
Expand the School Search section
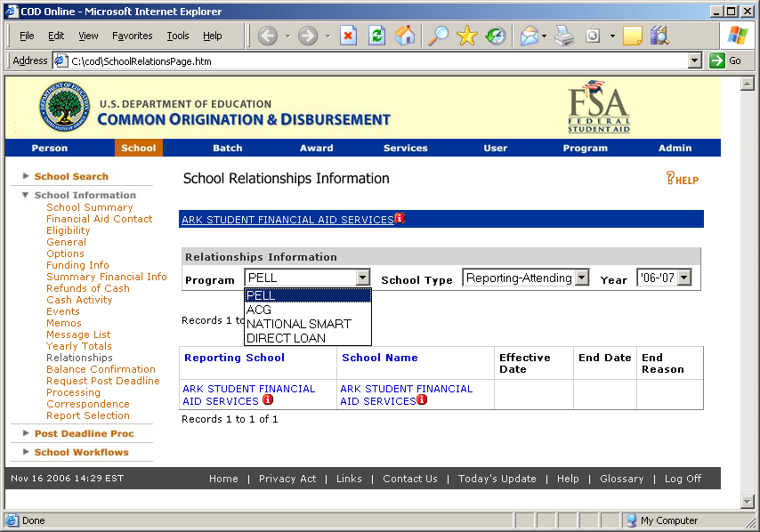point(71,176)
